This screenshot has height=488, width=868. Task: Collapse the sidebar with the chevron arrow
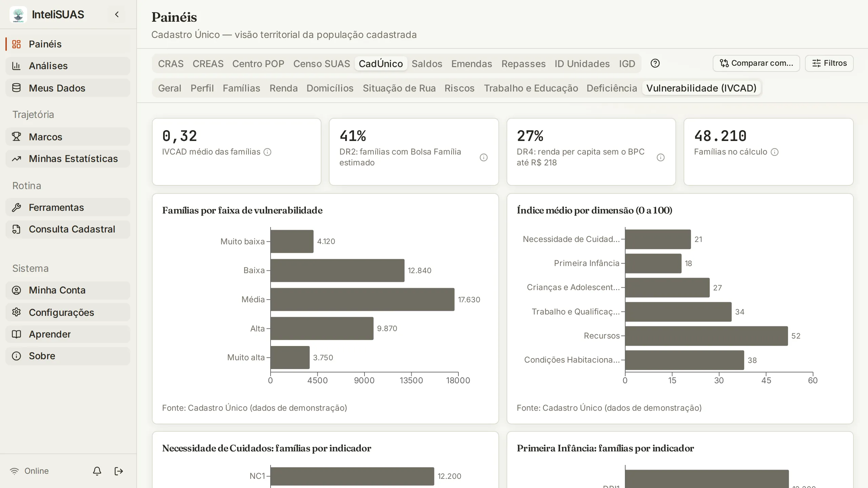tap(117, 15)
